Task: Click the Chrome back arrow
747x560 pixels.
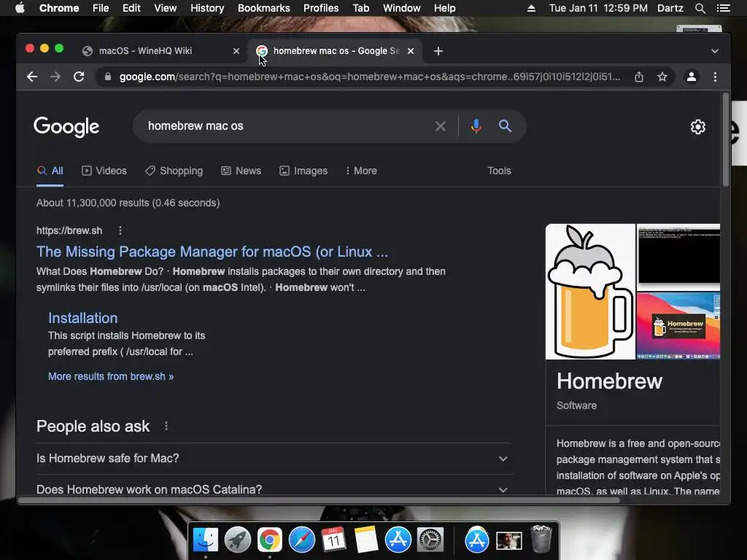Action: click(x=32, y=77)
